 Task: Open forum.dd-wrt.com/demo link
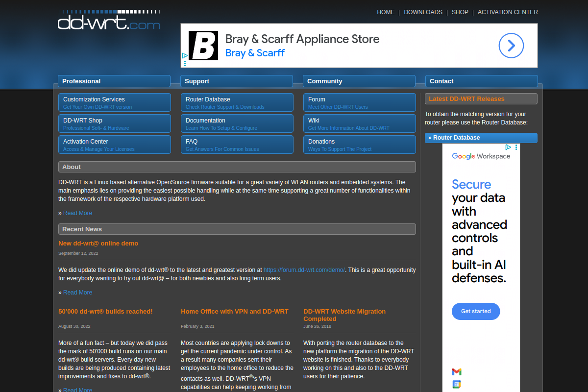pos(304,270)
